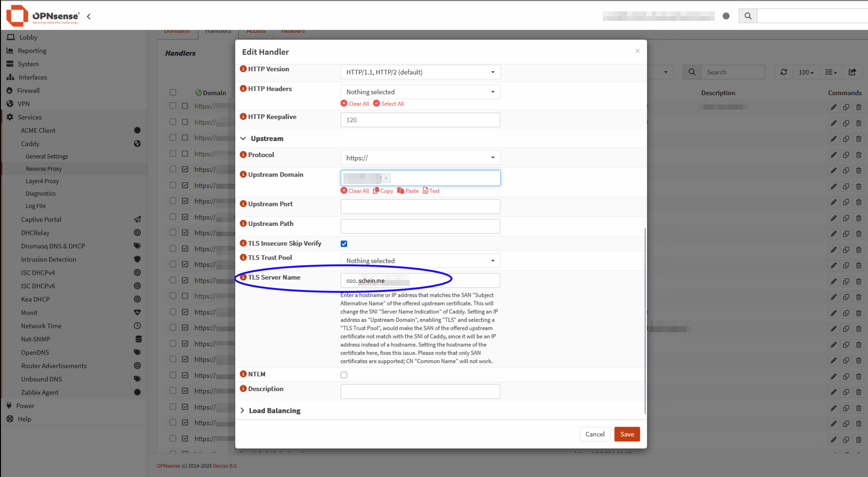Open the HTTP Version dropdown
This screenshot has height=477, width=868.
[x=420, y=72]
